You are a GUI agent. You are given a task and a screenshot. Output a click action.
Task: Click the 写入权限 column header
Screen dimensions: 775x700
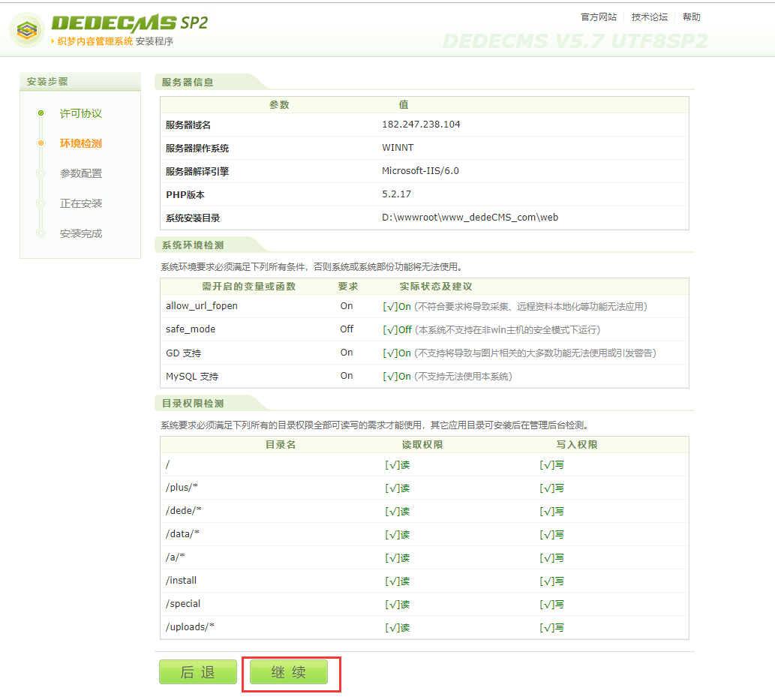[x=577, y=445]
